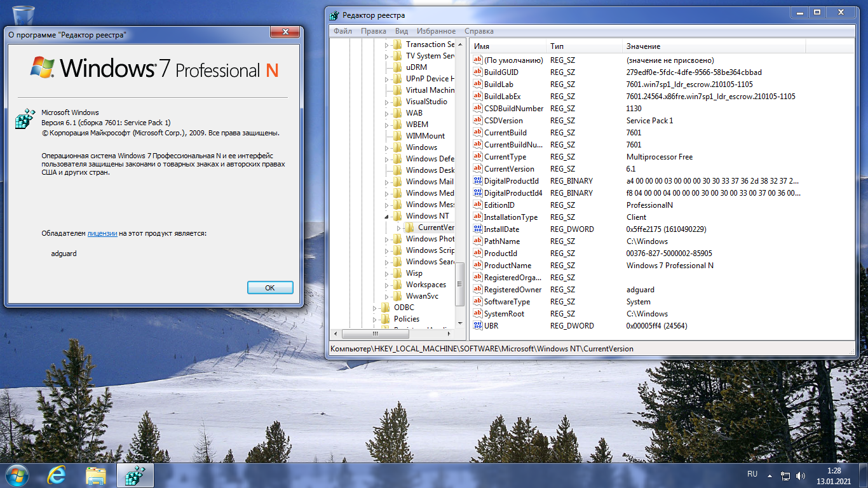Screen dimensions: 868x488
Task: Click the volume icon in system tray
Action: [801, 475]
